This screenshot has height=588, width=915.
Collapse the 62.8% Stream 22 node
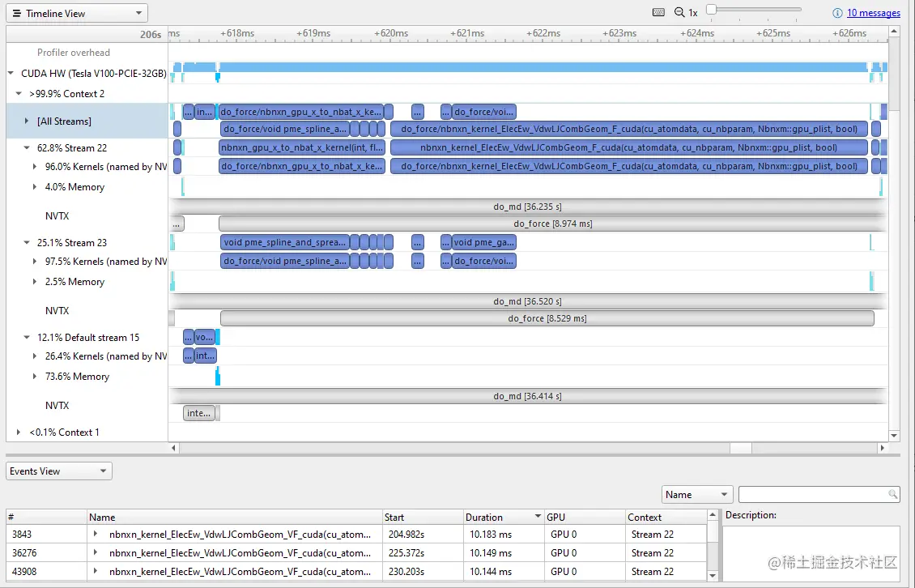[25, 147]
